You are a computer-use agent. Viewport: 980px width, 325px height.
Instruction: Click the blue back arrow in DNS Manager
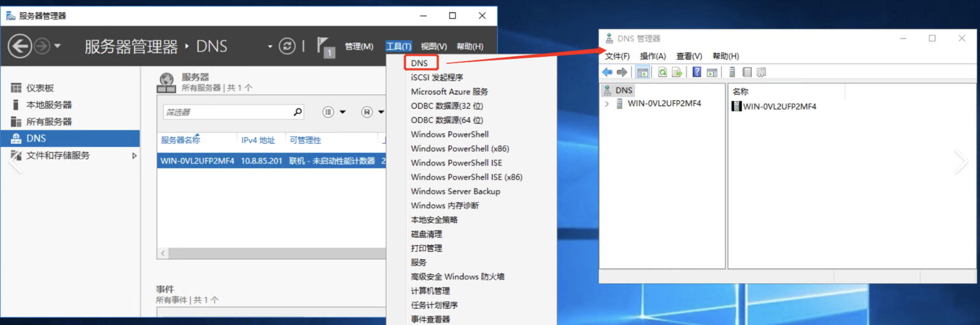(608, 72)
